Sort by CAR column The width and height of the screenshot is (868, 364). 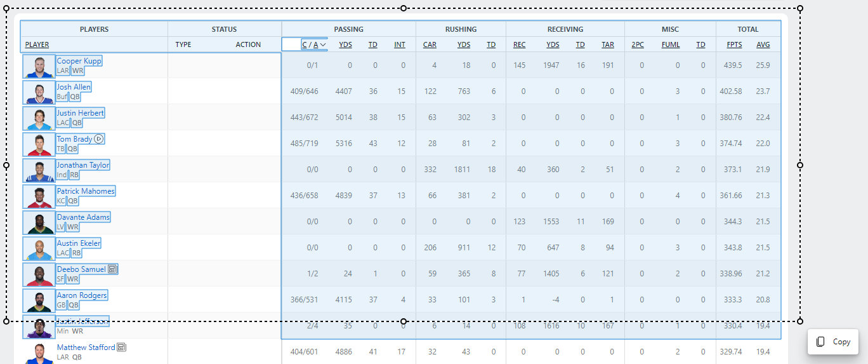click(x=430, y=44)
